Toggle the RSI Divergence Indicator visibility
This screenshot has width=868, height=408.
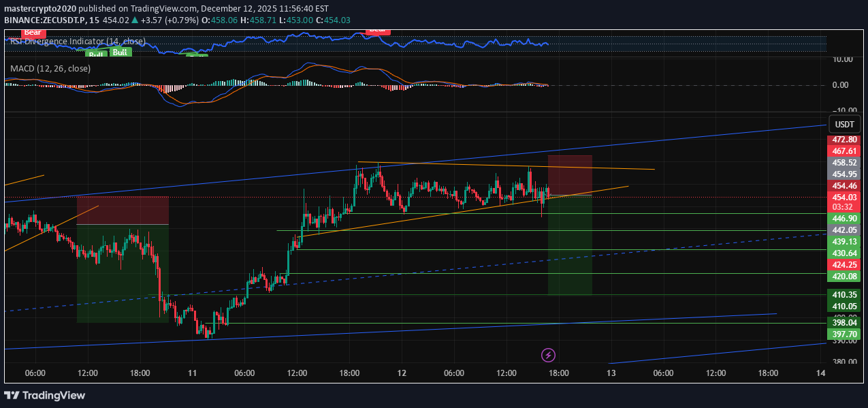point(76,41)
